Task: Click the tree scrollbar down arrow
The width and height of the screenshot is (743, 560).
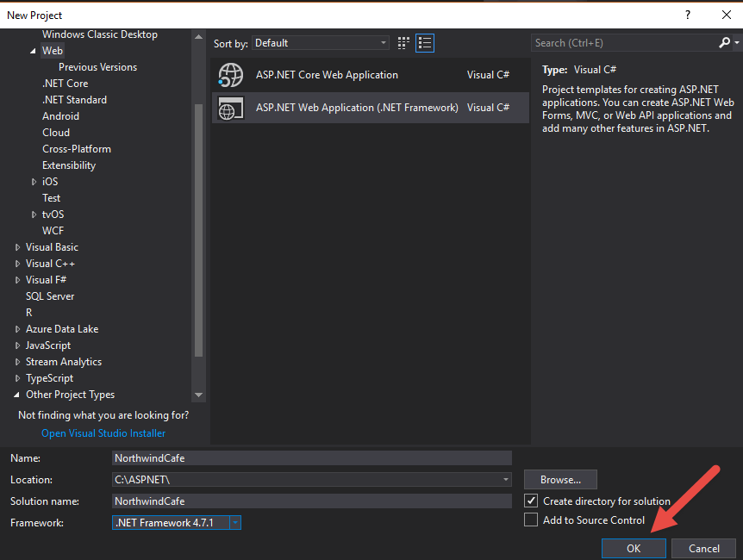Action: coord(198,395)
